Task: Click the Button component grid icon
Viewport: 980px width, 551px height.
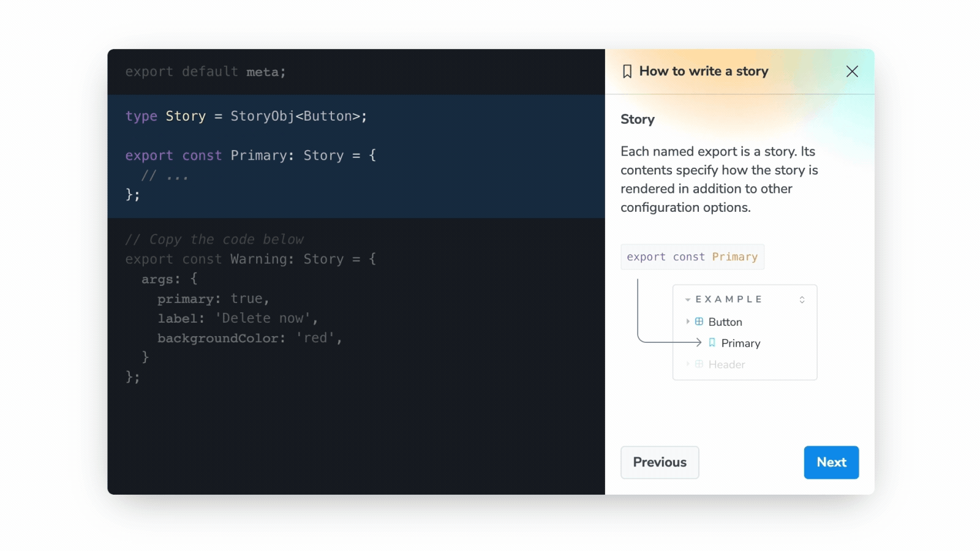Action: [699, 321]
